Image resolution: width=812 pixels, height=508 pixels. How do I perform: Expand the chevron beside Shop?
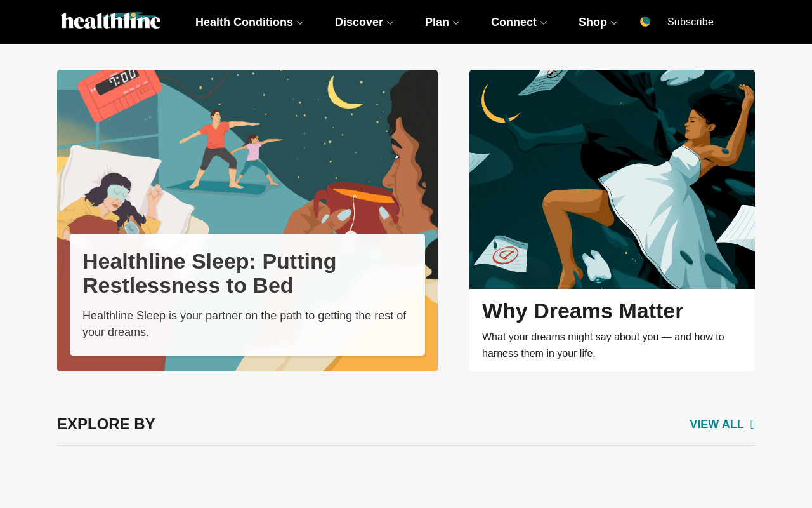pos(614,23)
